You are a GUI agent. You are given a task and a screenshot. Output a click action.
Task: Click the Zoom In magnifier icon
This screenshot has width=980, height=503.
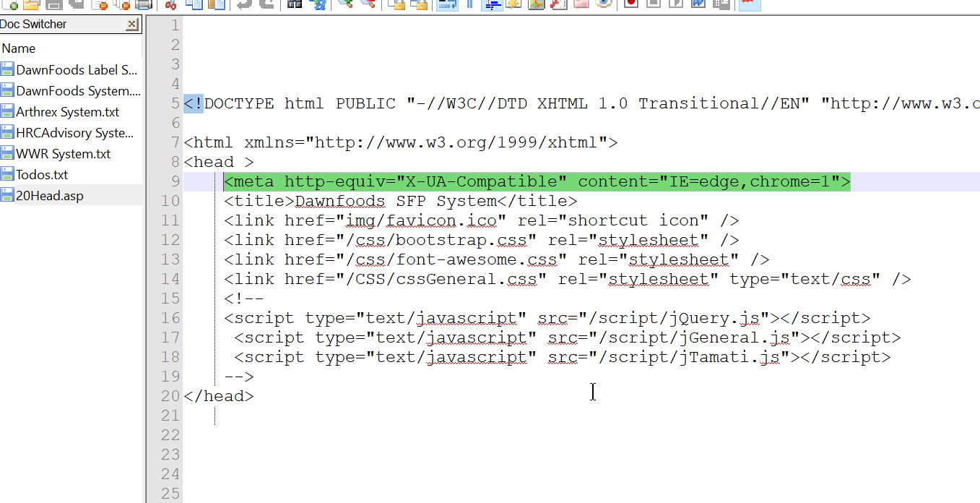point(345,4)
